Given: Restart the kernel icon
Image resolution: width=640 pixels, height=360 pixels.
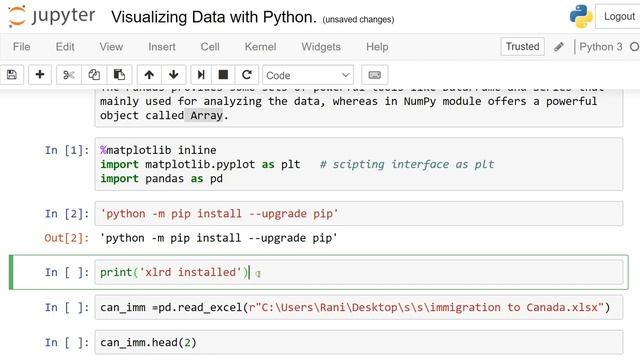Looking at the screenshot, I should (x=247, y=75).
